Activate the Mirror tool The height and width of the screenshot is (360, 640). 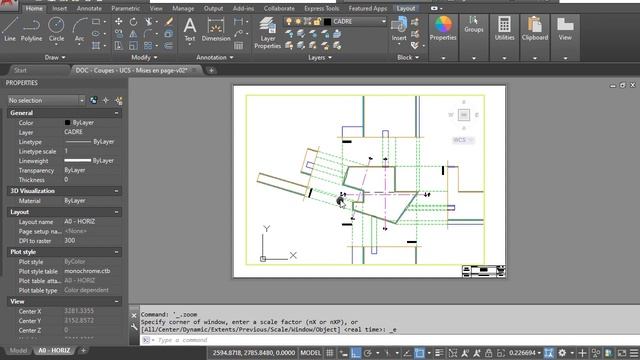pos(133,33)
